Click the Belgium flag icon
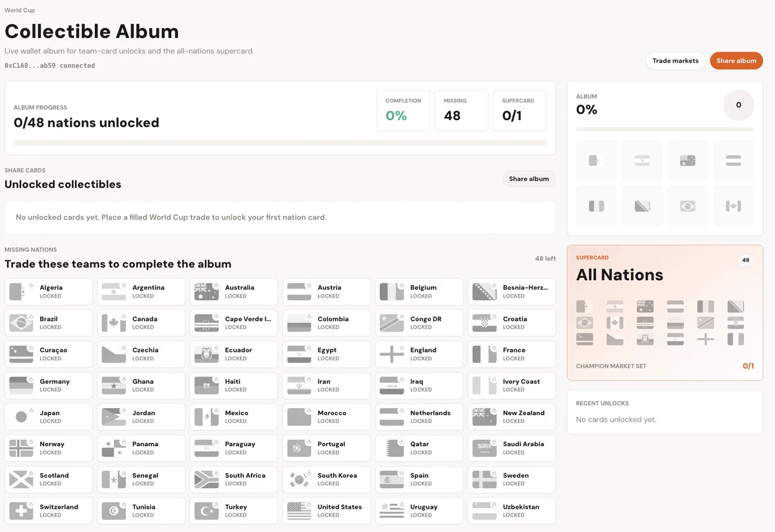Image resolution: width=775 pixels, height=532 pixels. [x=392, y=292]
